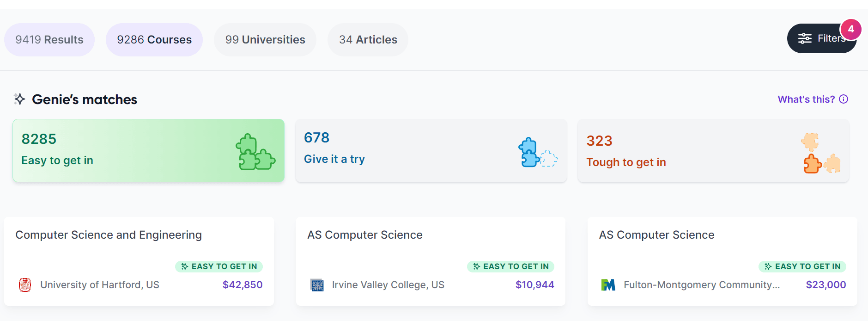Image resolution: width=868 pixels, height=321 pixels.
Task: Click the Irvine Valley College logo
Action: pos(317,285)
